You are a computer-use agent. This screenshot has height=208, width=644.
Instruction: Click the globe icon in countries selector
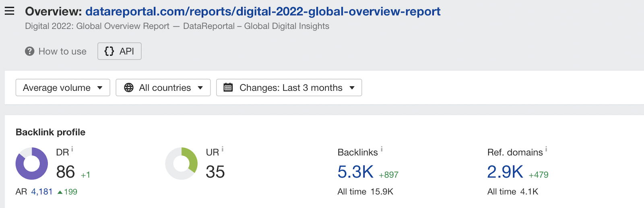129,88
